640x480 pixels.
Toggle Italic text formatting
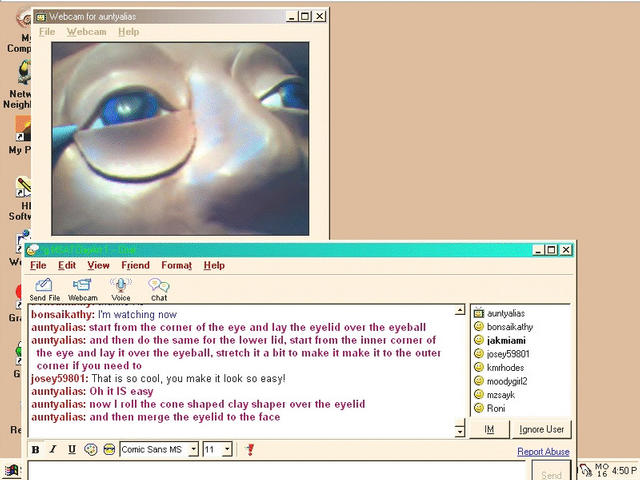click(53, 449)
